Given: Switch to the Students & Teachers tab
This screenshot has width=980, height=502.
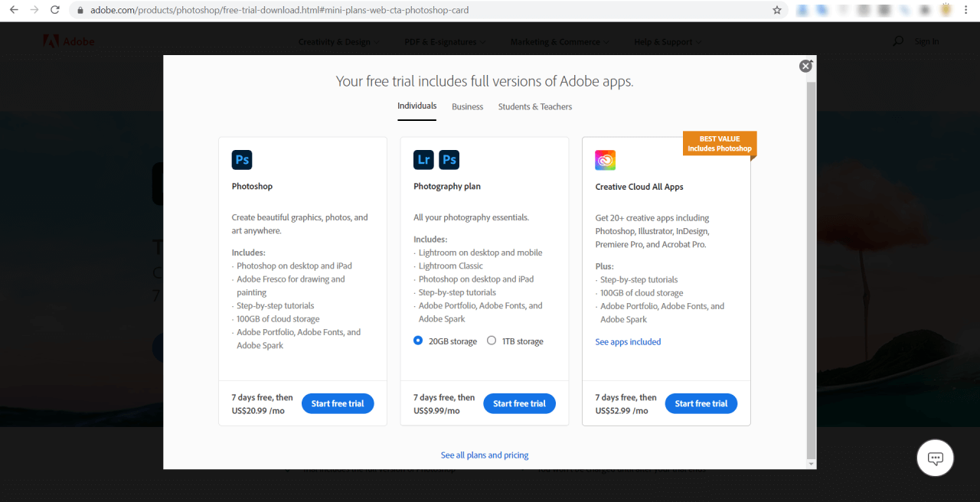Looking at the screenshot, I should tap(535, 107).
